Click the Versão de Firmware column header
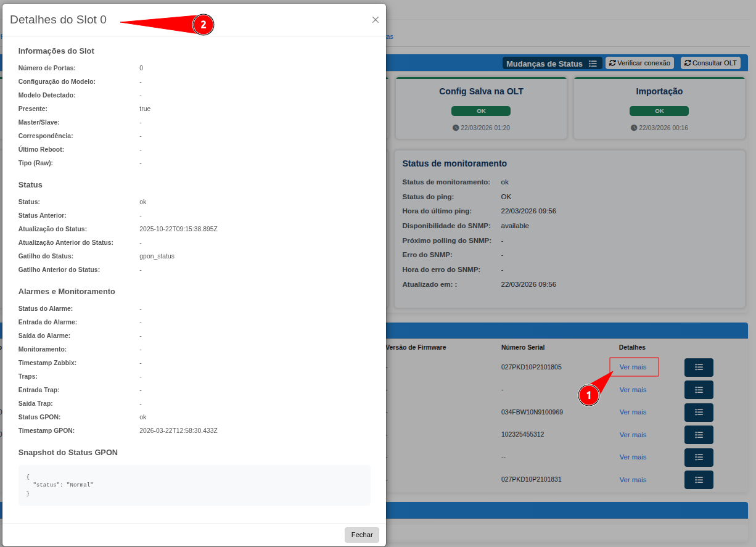Image resolution: width=756 pixels, height=547 pixels. pyautogui.click(x=416, y=347)
